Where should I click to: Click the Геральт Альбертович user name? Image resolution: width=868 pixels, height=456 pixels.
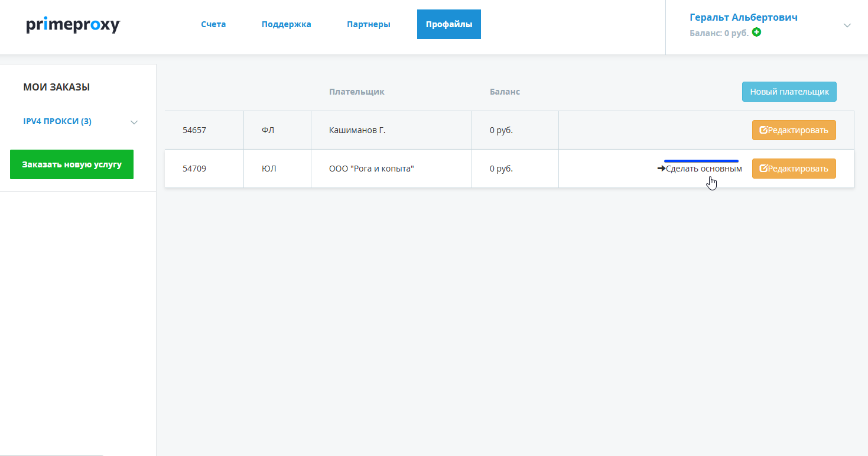[743, 17]
